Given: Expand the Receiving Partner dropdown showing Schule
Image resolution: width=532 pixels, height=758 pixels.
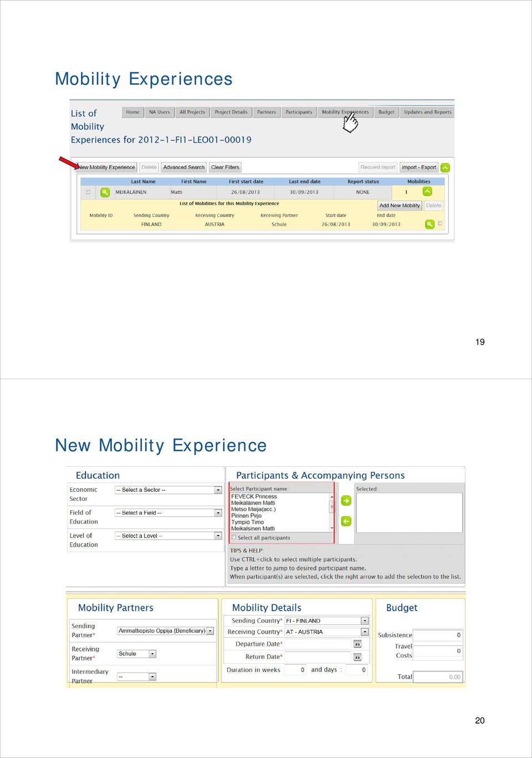Looking at the screenshot, I should point(137,654).
